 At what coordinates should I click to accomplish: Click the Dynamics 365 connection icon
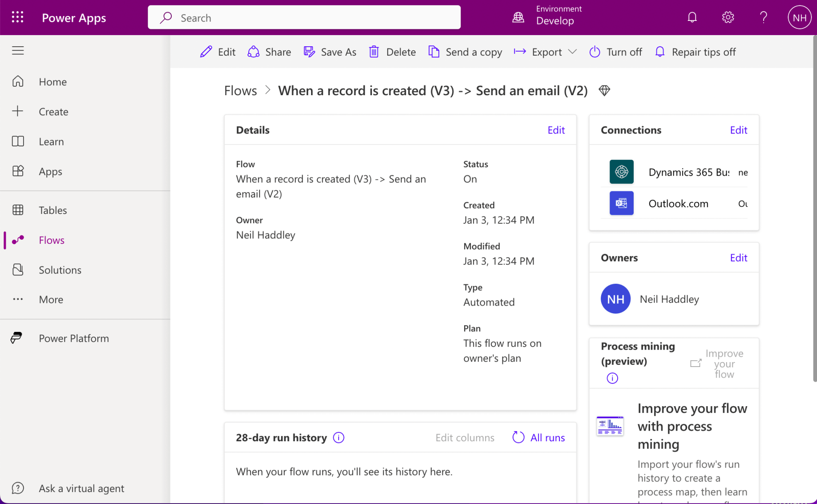(621, 172)
